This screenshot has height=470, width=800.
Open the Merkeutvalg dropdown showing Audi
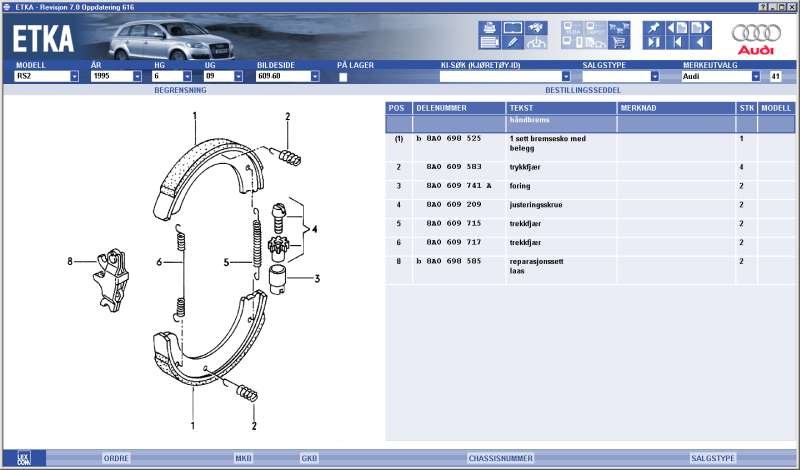pyautogui.click(x=759, y=76)
